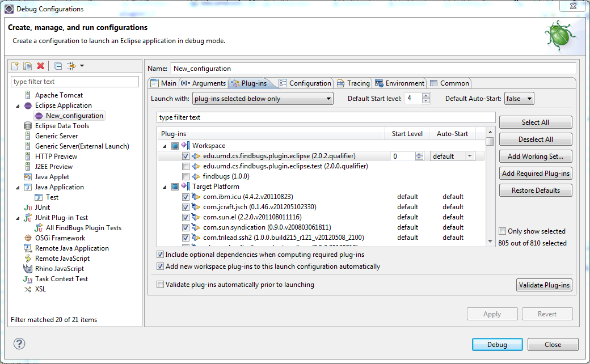The height and width of the screenshot is (364, 590).
Task: Toggle Add new workspace plug-ins automatically checkbox
Action: click(x=161, y=266)
